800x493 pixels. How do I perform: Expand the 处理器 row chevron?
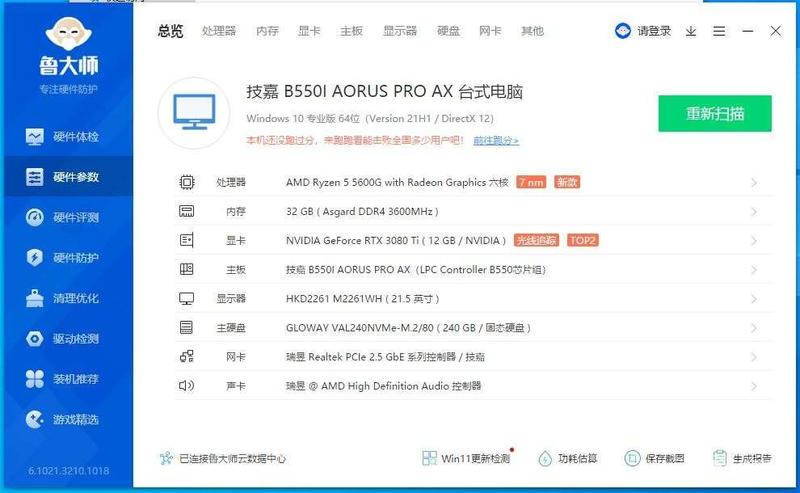tap(754, 183)
